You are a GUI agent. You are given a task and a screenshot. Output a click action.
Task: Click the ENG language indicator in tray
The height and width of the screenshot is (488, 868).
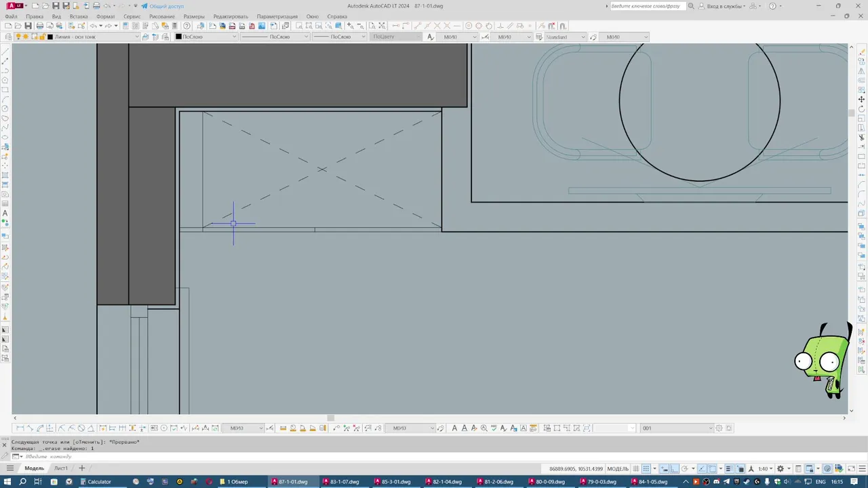pyautogui.click(x=821, y=481)
